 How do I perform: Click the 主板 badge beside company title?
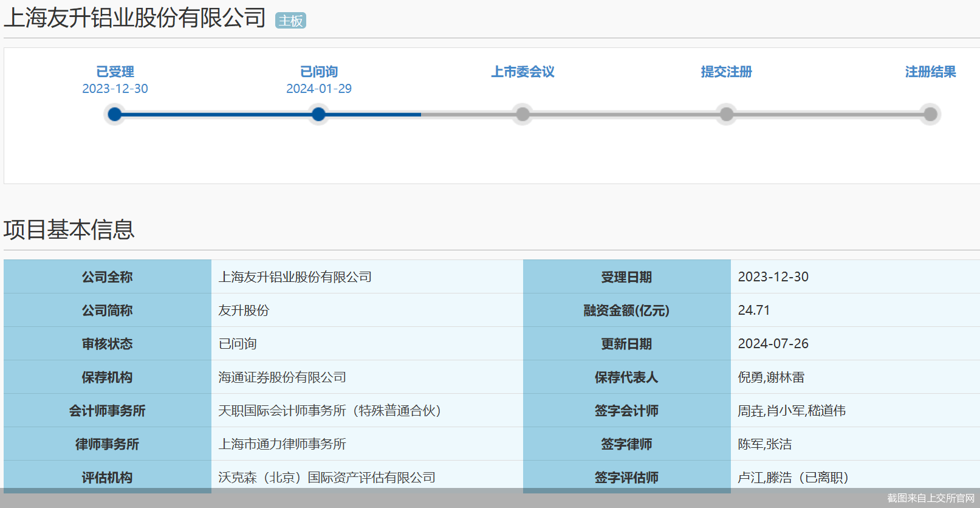[290, 21]
